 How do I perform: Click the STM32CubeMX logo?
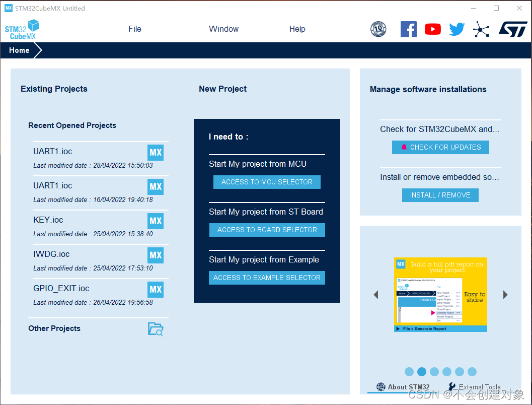point(22,30)
